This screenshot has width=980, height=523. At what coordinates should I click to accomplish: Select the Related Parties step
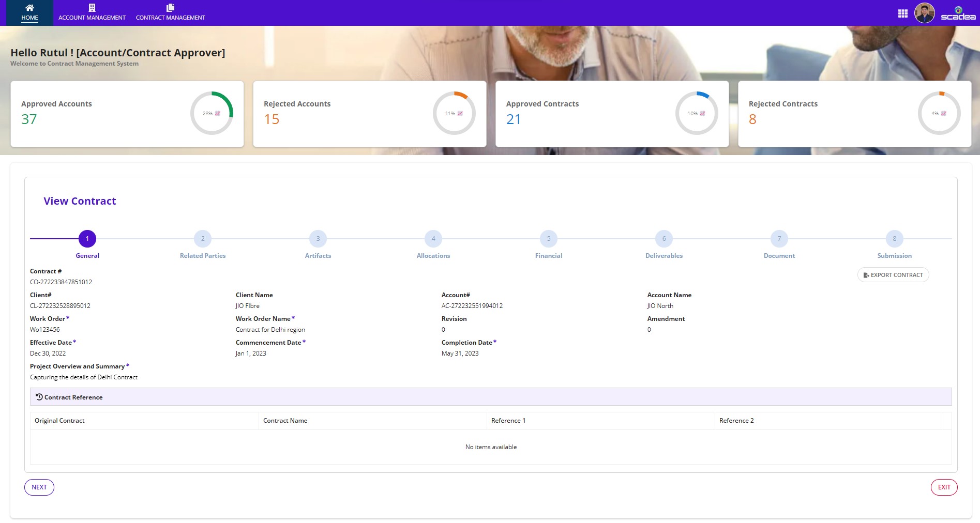(202, 239)
